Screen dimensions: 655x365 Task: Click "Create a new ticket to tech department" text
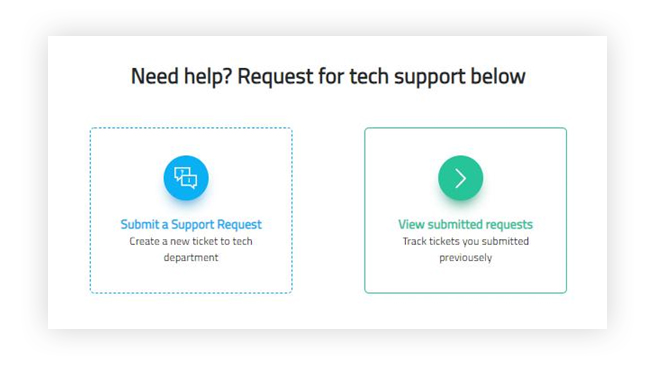[x=191, y=249]
